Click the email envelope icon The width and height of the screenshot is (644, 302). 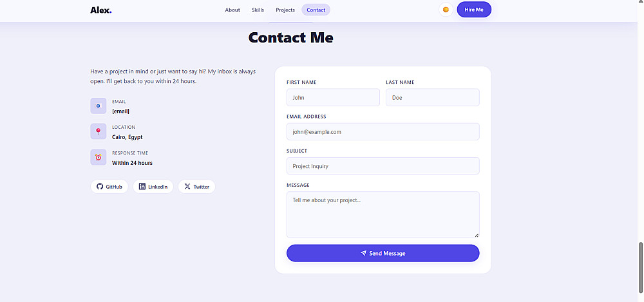(98, 106)
